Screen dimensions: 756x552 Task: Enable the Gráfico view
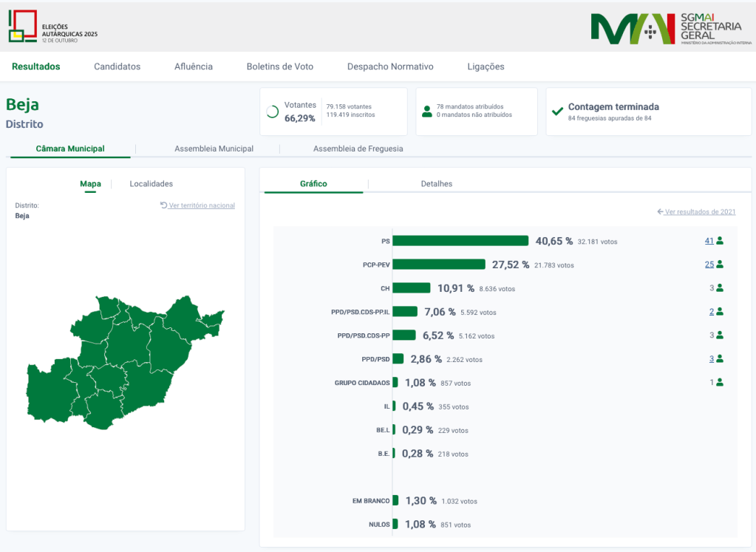313,183
